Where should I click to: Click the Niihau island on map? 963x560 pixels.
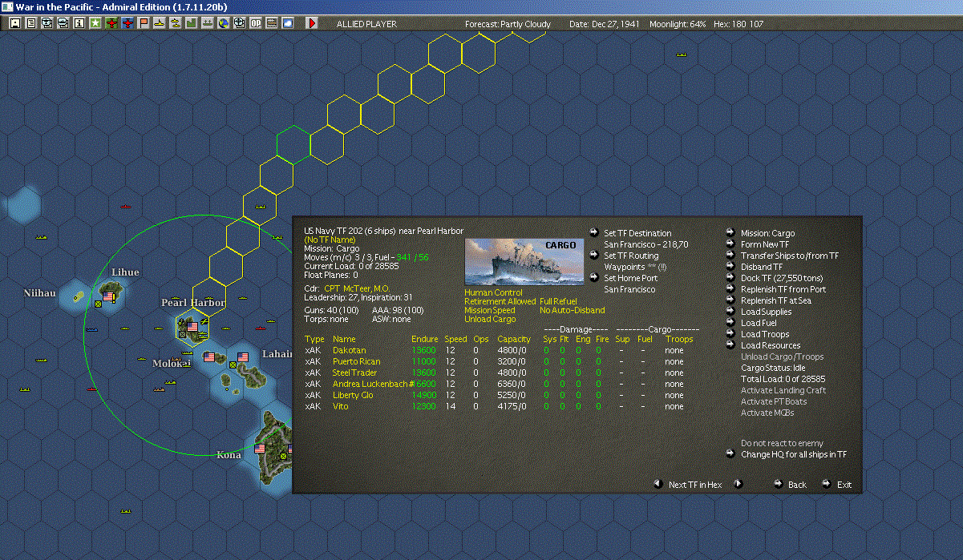coord(79,296)
